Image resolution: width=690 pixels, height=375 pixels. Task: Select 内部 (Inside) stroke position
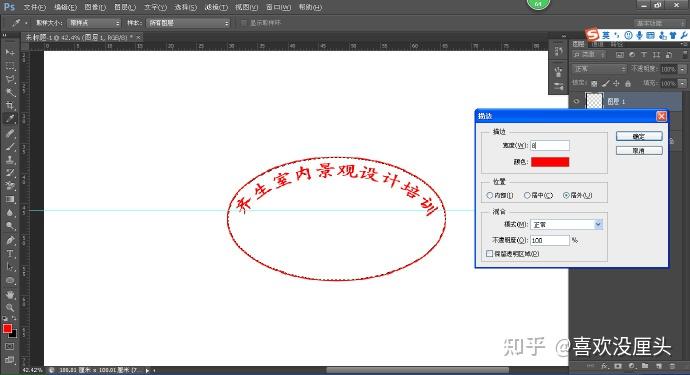click(x=489, y=195)
